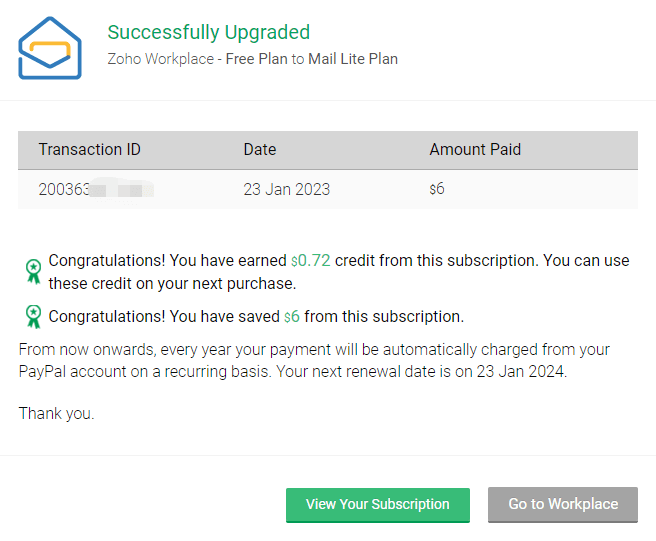656x541 pixels.
Task: Click the Mail Lite Plan text in subtitle
Action: tap(352, 59)
